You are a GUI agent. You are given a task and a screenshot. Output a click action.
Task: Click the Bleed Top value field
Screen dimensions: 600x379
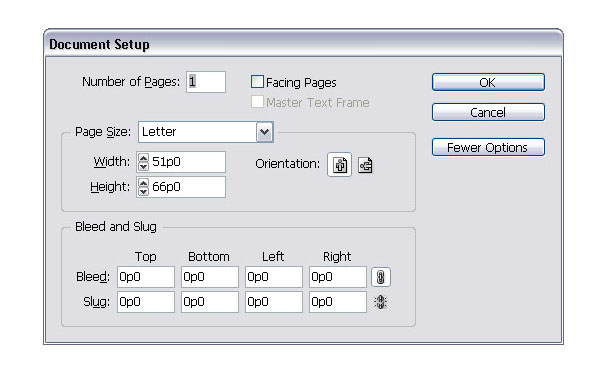click(x=146, y=277)
